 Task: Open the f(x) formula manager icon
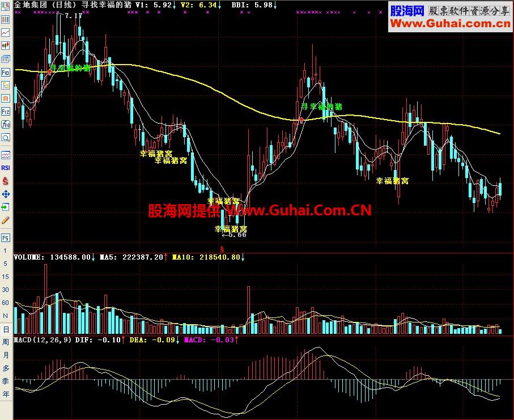(x=5, y=125)
